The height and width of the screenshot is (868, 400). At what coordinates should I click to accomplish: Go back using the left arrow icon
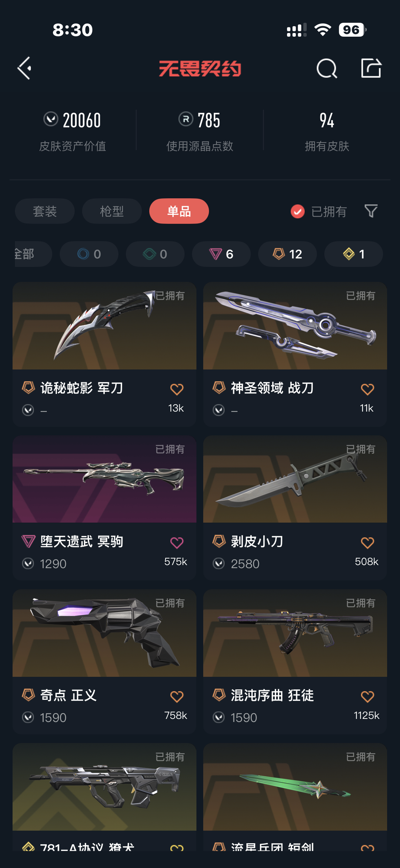pyautogui.click(x=24, y=68)
